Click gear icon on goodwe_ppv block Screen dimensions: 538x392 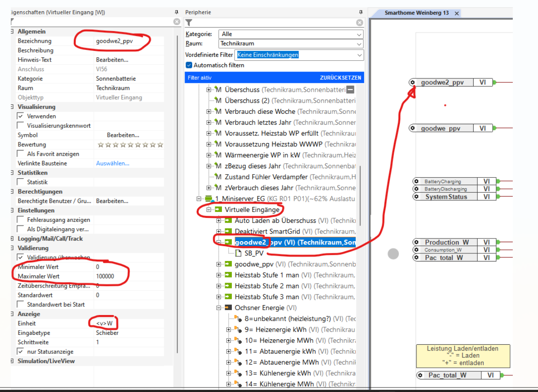click(412, 128)
